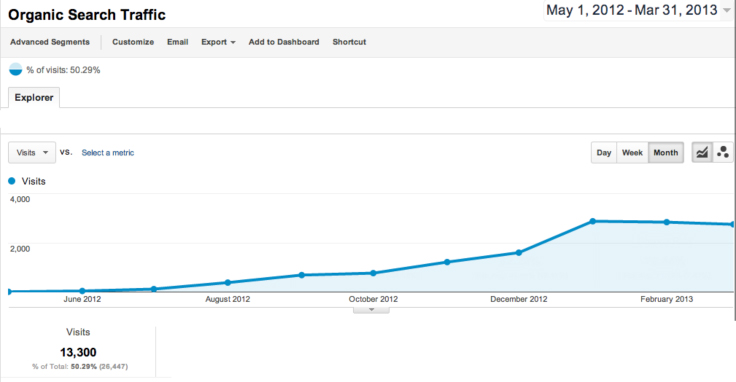736x382 pixels.
Task: Click the blue Visits legend dot
Action: click(12, 181)
